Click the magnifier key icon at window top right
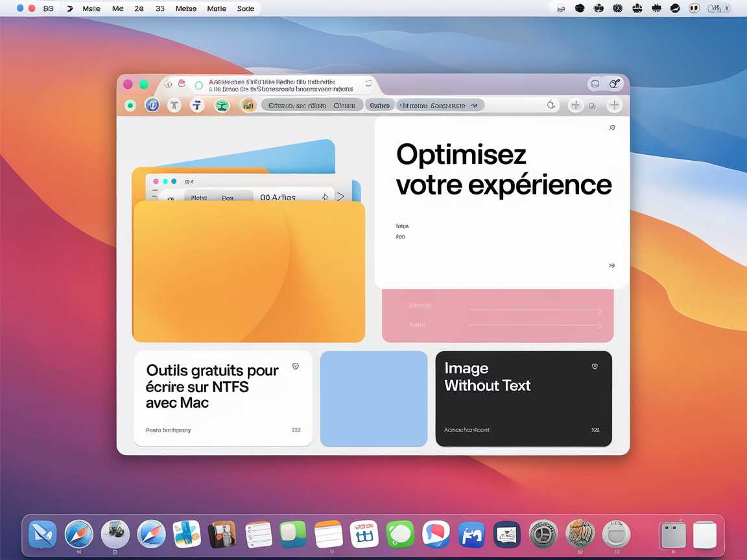Image resolution: width=747 pixels, height=560 pixels. [x=615, y=84]
